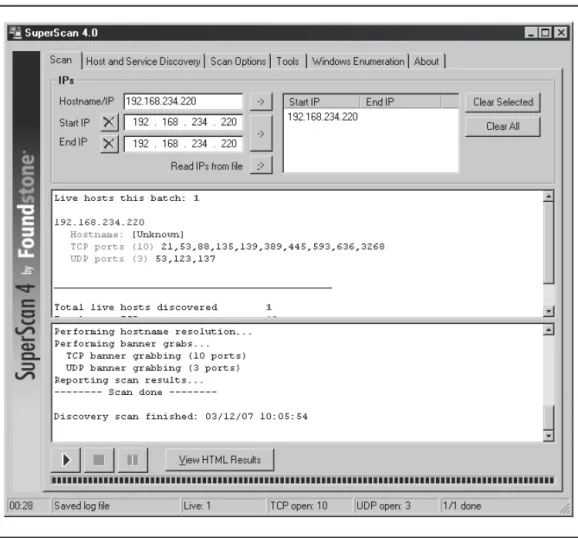
Task: Click the Clear All button
Action: (x=503, y=126)
